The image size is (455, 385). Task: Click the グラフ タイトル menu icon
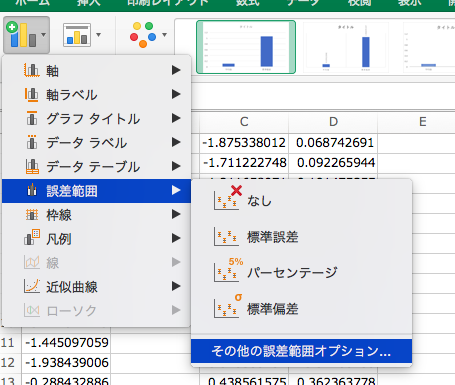[32, 118]
